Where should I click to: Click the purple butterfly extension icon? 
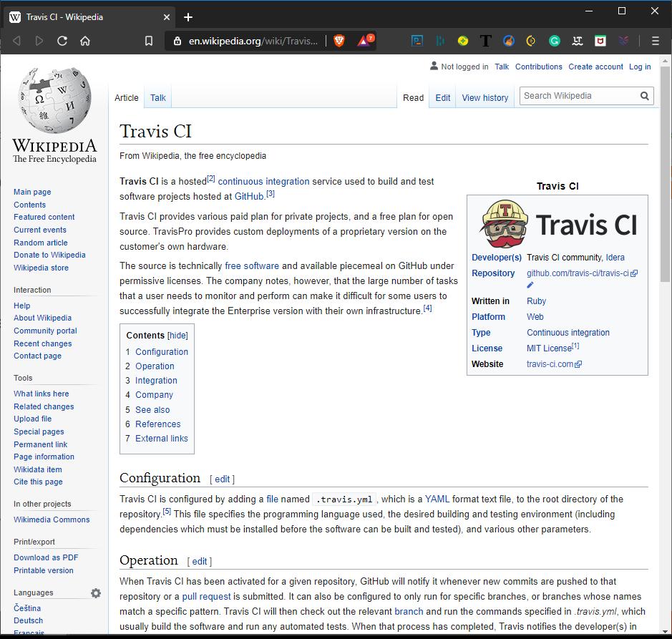623,41
